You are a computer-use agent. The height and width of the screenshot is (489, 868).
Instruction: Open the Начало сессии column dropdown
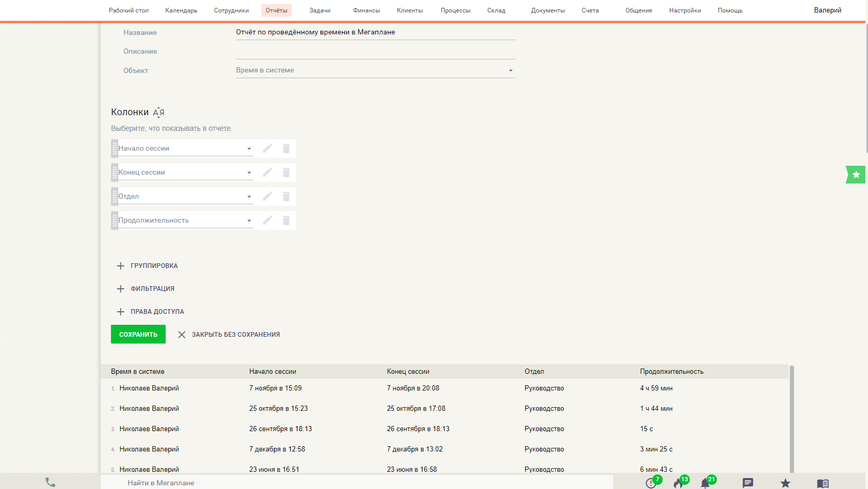[185, 149]
